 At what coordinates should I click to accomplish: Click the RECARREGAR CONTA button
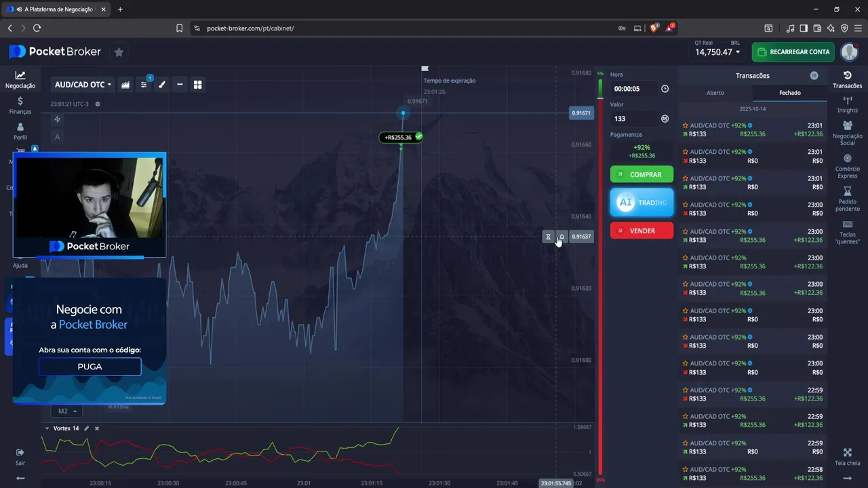[793, 52]
